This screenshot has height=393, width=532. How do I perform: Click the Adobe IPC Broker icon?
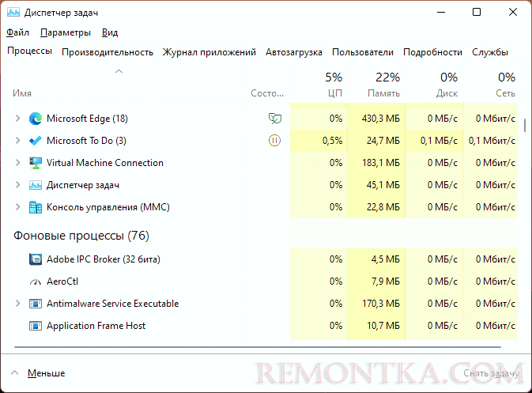pos(36,259)
